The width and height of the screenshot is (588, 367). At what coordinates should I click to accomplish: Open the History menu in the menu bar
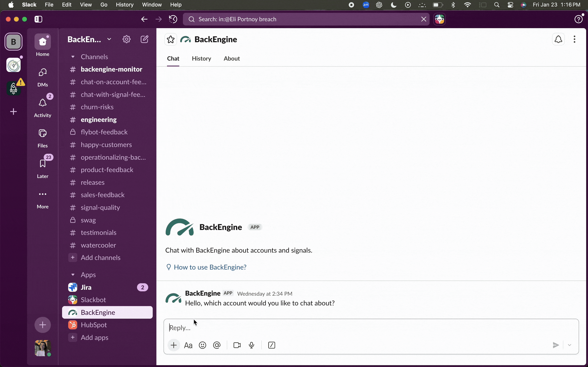coord(125,5)
